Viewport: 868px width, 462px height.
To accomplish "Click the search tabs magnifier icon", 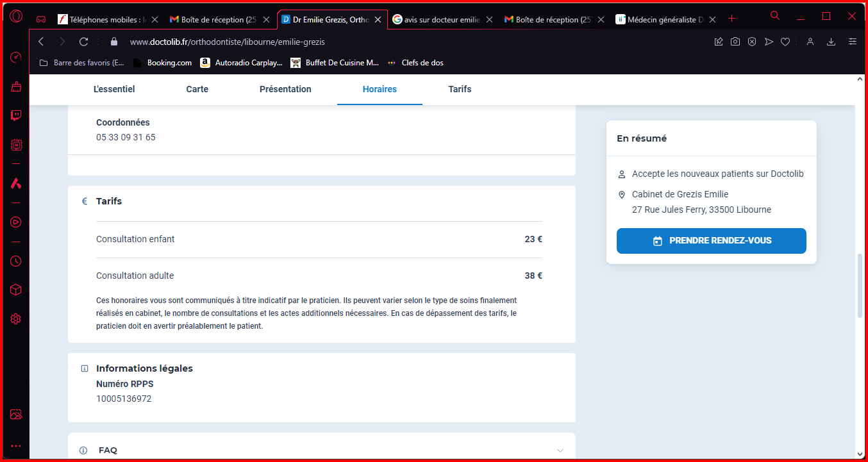I will point(775,16).
